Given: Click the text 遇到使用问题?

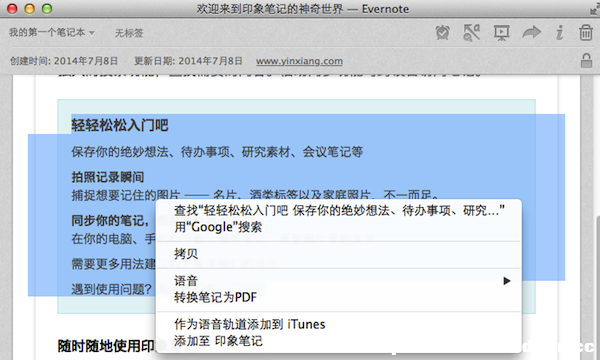Looking at the screenshot, I should (x=111, y=289).
